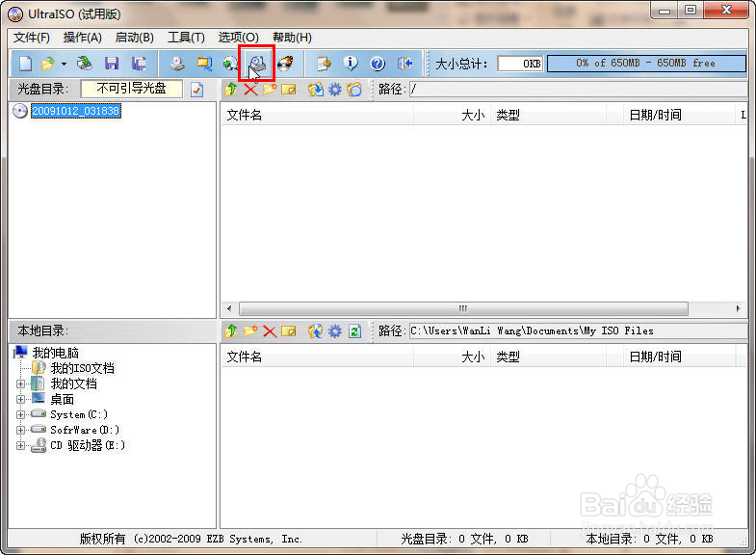Expand the System (C:) drive node
Image resolution: width=756 pixels, height=555 pixels.
pos(20,414)
